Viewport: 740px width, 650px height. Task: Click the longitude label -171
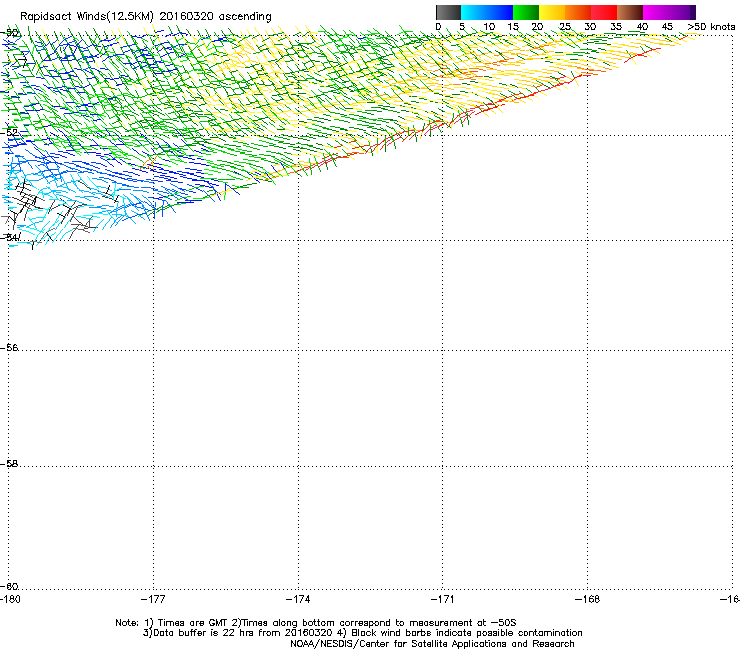pos(443,599)
